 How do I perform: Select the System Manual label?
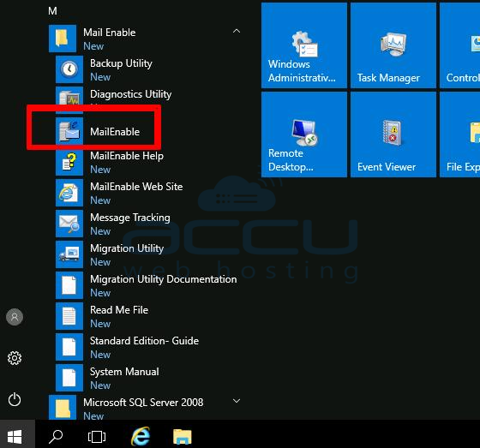coord(124,372)
